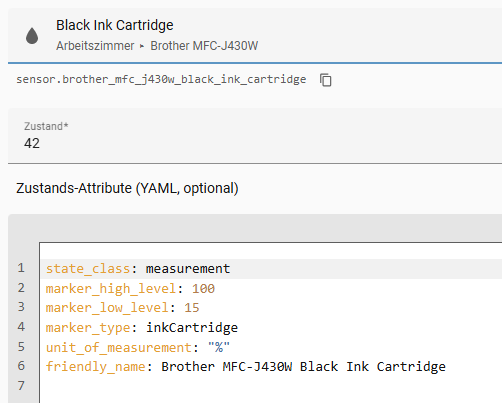Open the Arbeitszimmer area link

(x=95, y=46)
